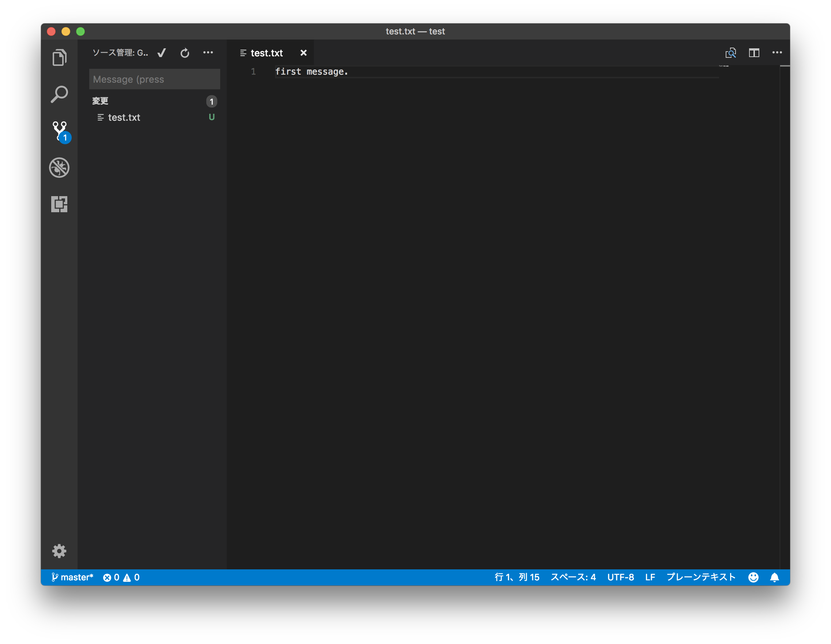Change indentation via スペース: 4
The image size is (831, 644).
[x=574, y=577]
